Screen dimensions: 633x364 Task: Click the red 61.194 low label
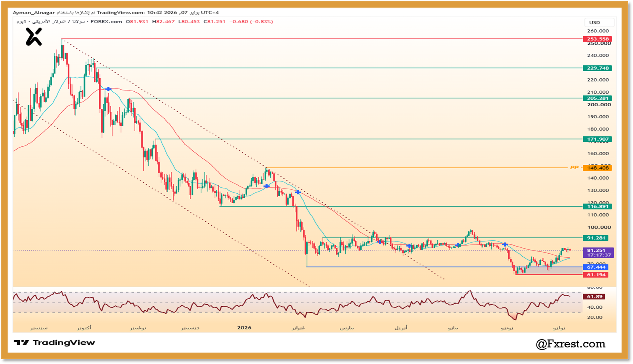pyautogui.click(x=596, y=275)
